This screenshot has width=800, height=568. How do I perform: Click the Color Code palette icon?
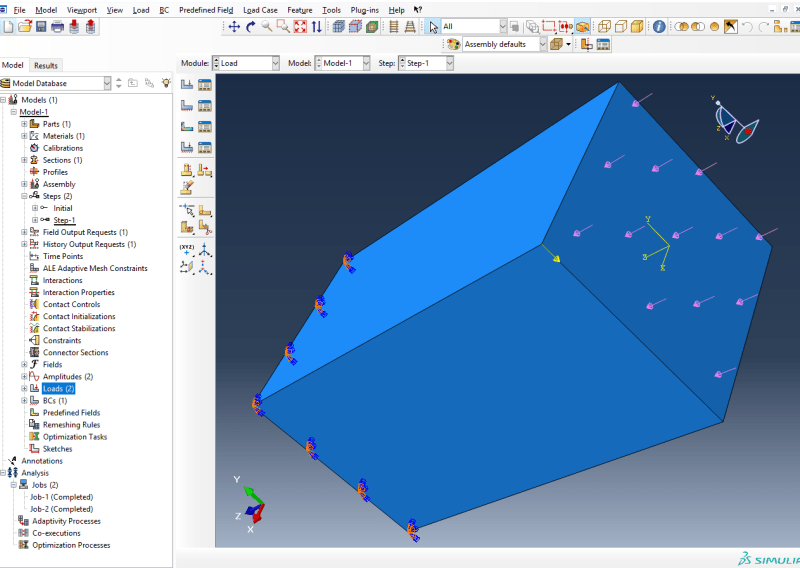click(453, 44)
